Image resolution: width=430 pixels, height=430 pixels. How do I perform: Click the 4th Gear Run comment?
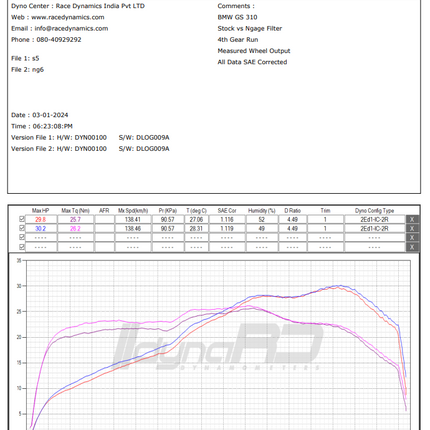coord(238,40)
